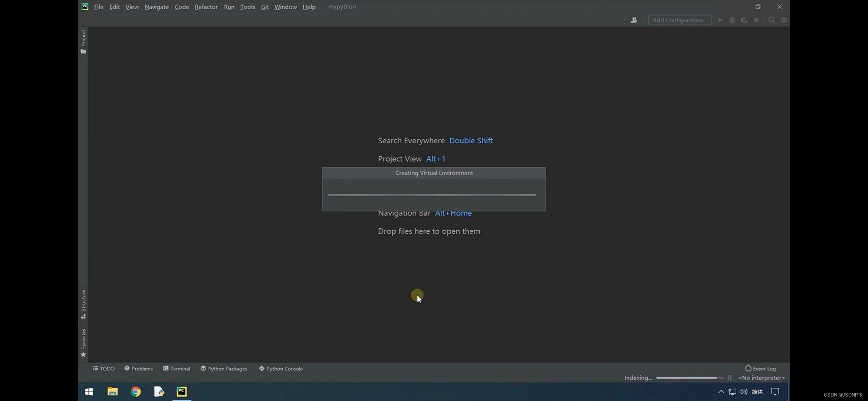Click the Creating Virtual Environment dialog title
Image resolution: width=868 pixels, height=401 pixels.
pyautogui.click(x=434, y=173)
